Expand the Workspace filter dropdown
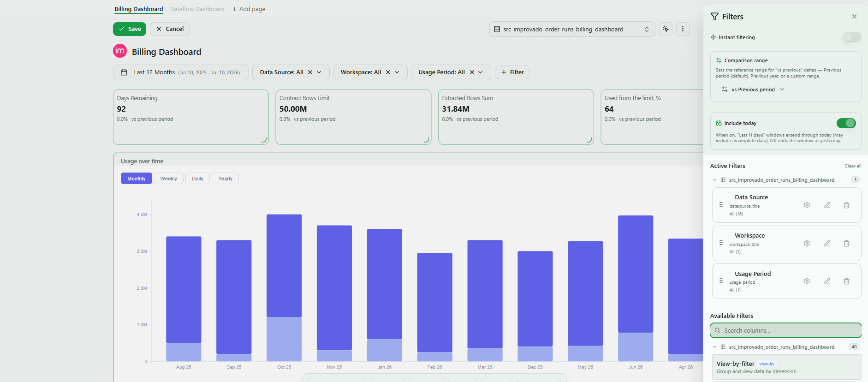868x382 pixels. (397, 72)
